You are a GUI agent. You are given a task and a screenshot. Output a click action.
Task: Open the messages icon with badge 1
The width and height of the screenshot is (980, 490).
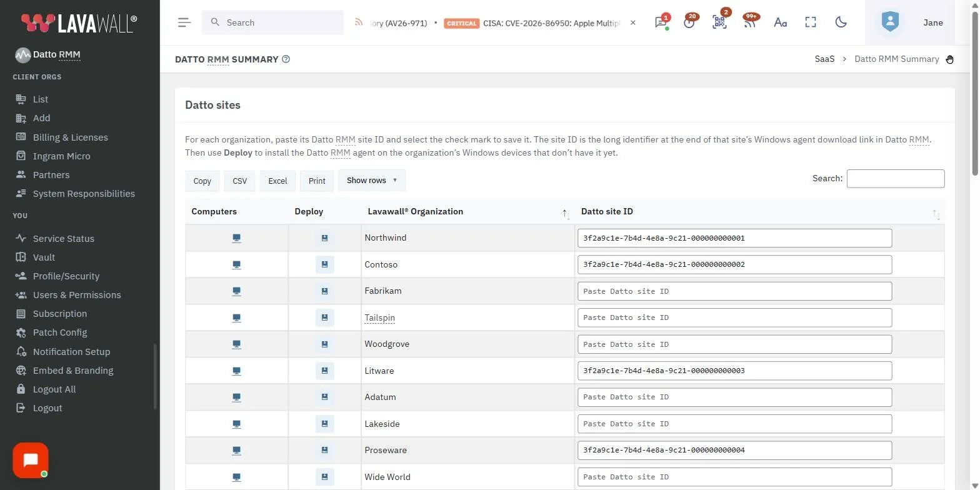coord(661,22)
